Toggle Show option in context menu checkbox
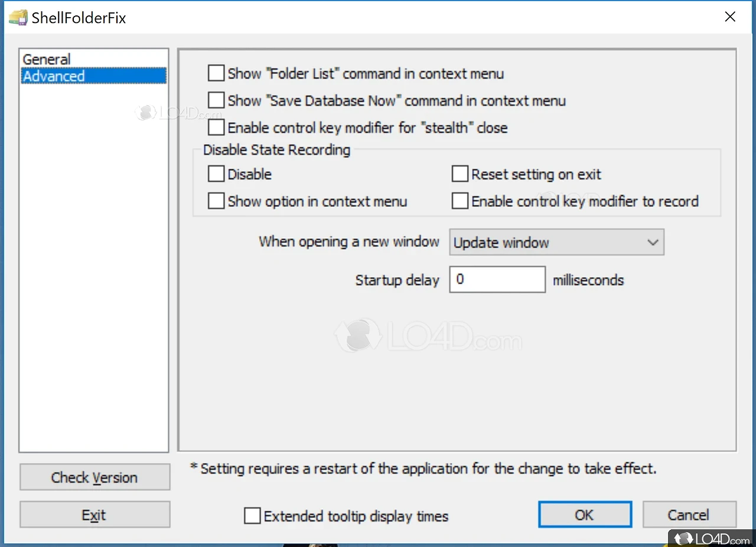756x547 pixels. pyautogui.click(x=217, y=201)
